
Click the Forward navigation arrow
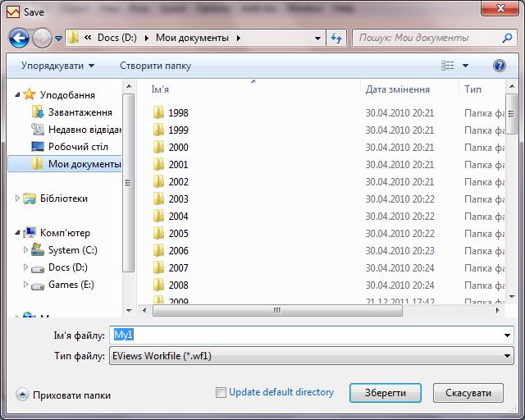click(42, 38)
